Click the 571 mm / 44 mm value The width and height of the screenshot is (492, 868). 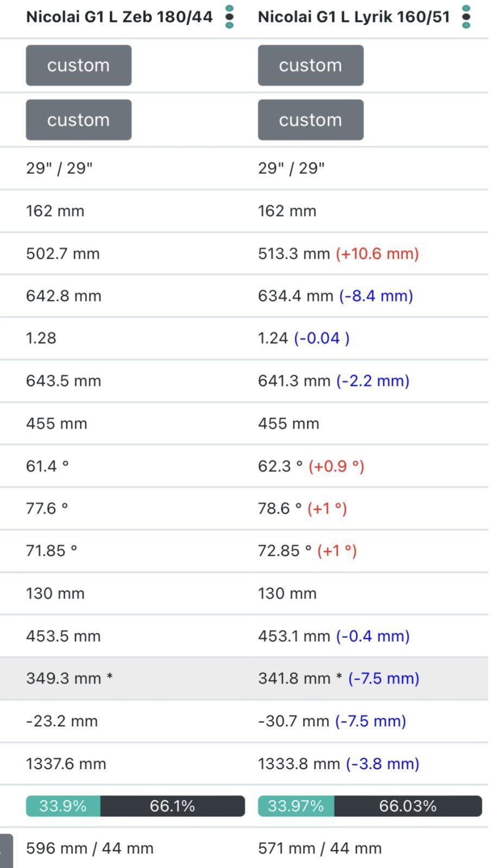320,848
